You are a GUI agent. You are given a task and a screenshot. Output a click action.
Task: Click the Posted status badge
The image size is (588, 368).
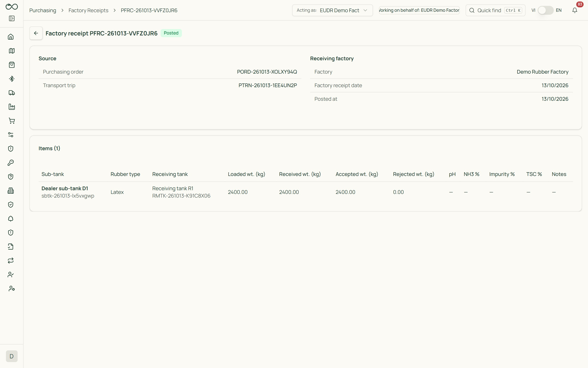[171, 33]
